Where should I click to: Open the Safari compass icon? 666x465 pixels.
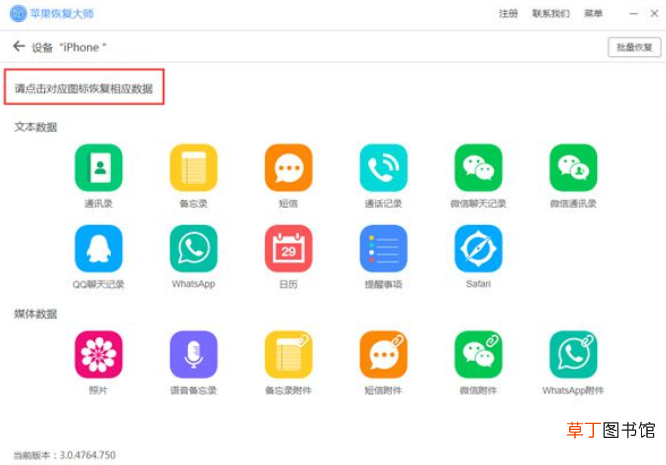tap(478, 248)
